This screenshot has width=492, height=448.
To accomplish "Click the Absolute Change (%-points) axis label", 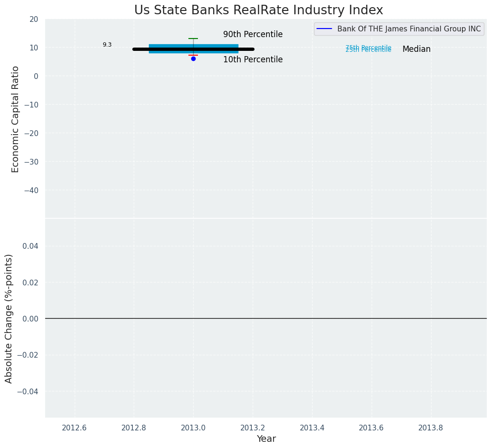I will pos(9,318).
